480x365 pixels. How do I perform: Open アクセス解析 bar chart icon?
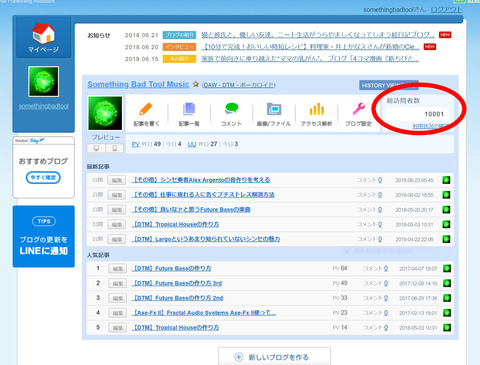pyautogui.click(x=316, y=109)
